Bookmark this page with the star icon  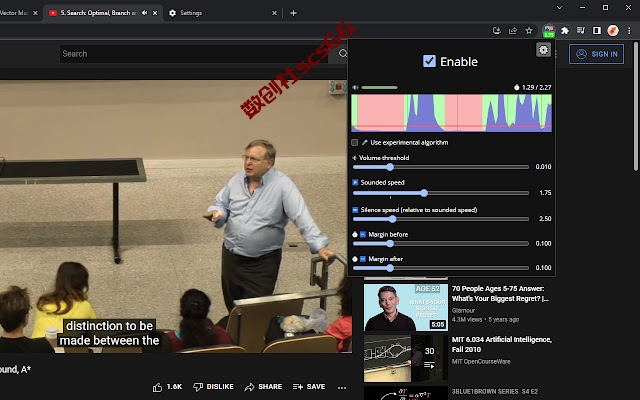point(529,31)
